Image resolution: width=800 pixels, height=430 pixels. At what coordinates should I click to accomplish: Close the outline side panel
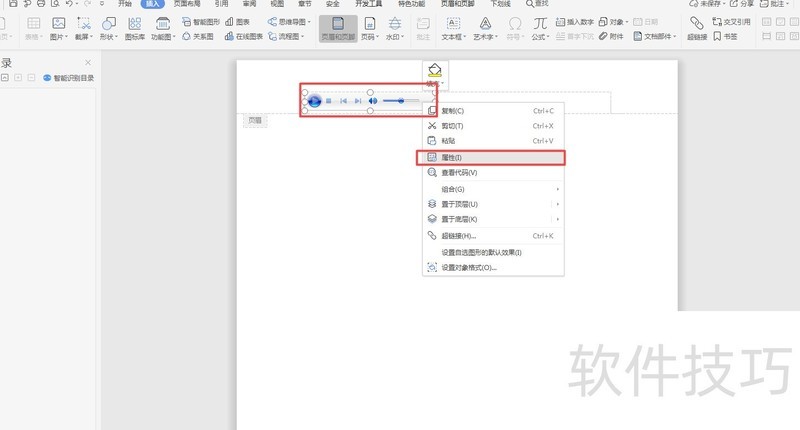click(88, 62)
